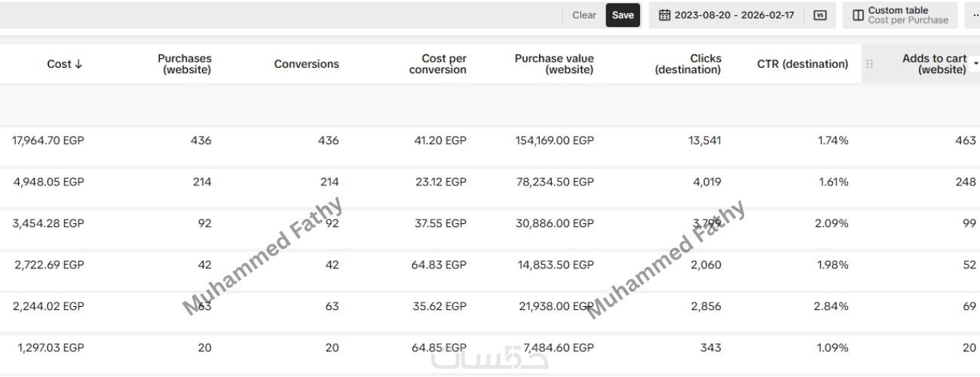This screenshot has height=377, width=980.
Task: Sort by Purchases (website) column header
Action: click(184, 64)
